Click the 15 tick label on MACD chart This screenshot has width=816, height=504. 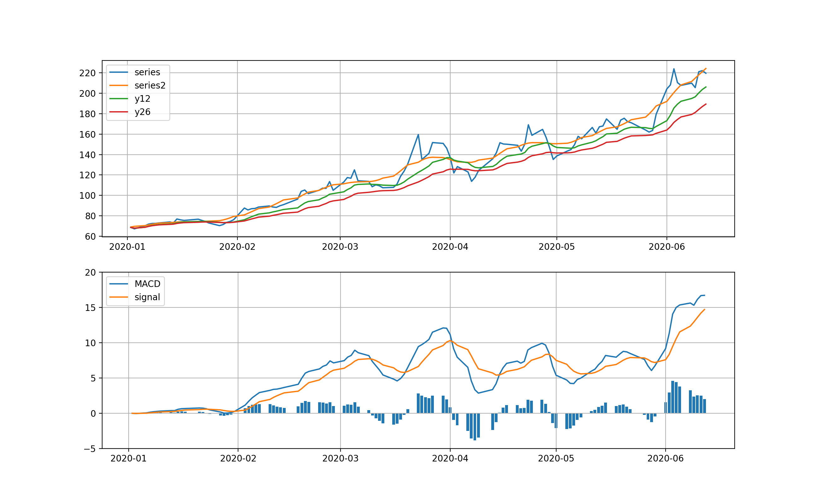(90, 308)
